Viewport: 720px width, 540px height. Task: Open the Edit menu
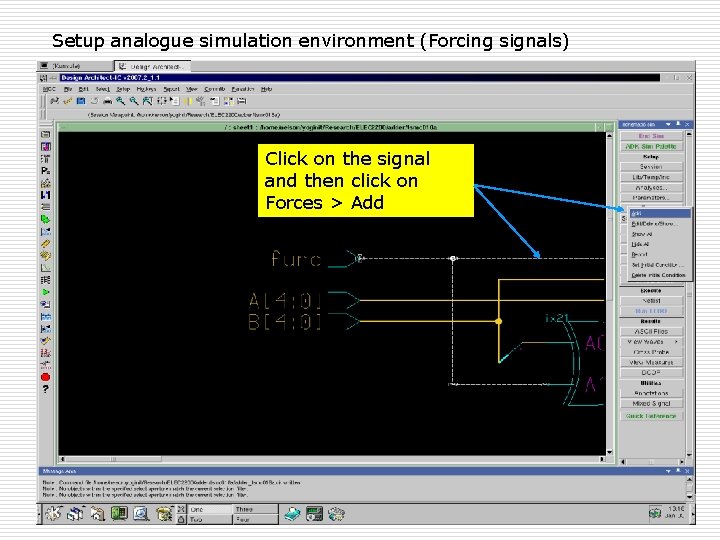[83, 89]
